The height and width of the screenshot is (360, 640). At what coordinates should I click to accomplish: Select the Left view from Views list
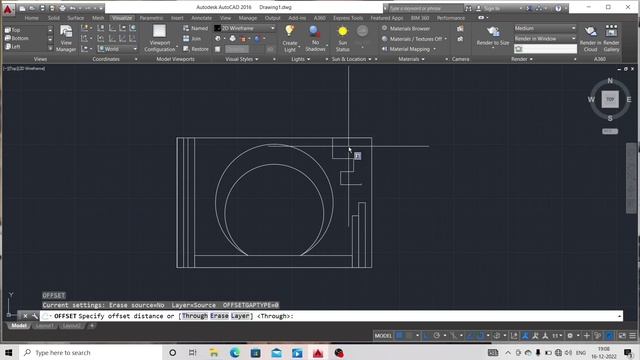click(x=12, y=47)
